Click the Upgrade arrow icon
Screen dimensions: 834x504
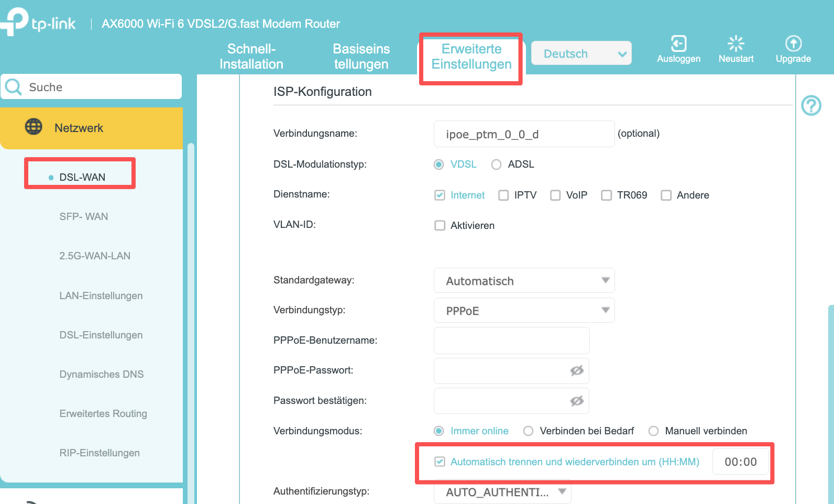[x=793, y=43]
